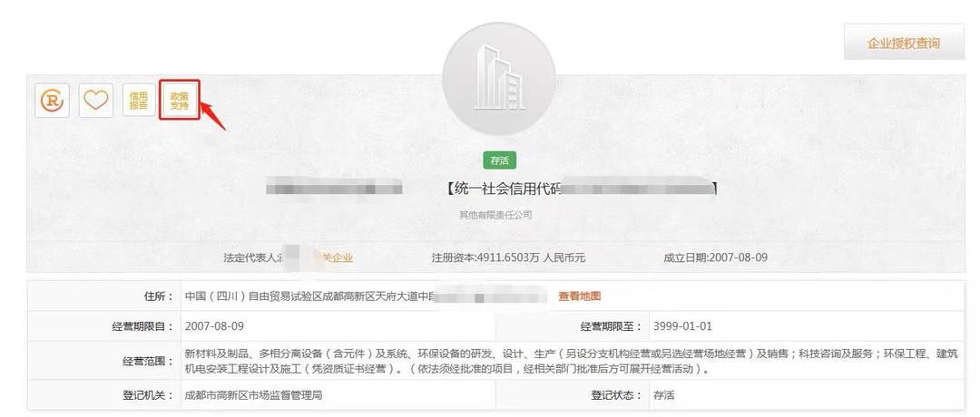
Task: Click the 法定代表人 label
Action: 250,257
